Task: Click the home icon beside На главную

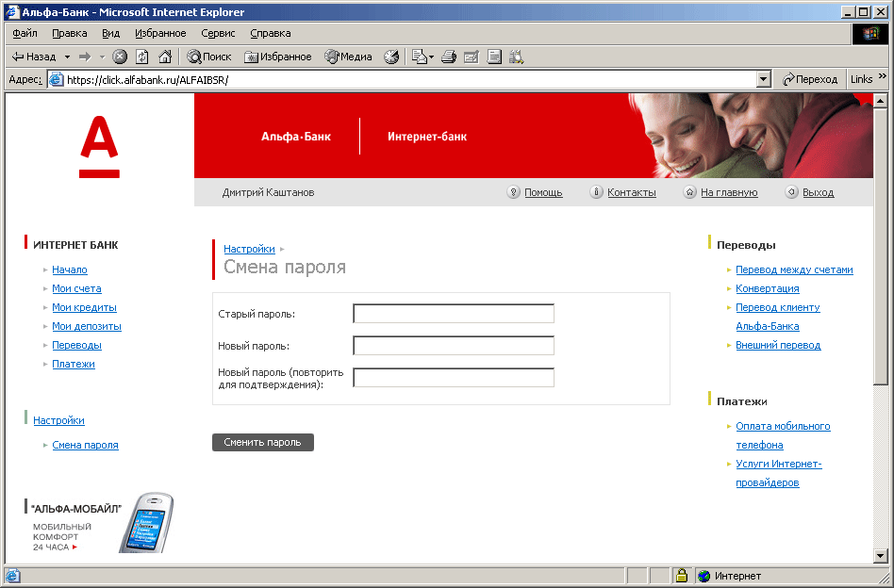Action: (689, 192)
